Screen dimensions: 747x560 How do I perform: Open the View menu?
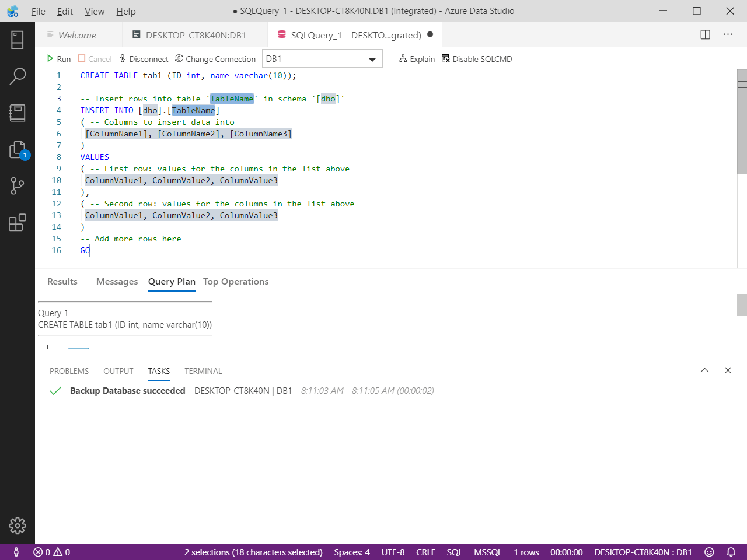[x=95, y=11]
